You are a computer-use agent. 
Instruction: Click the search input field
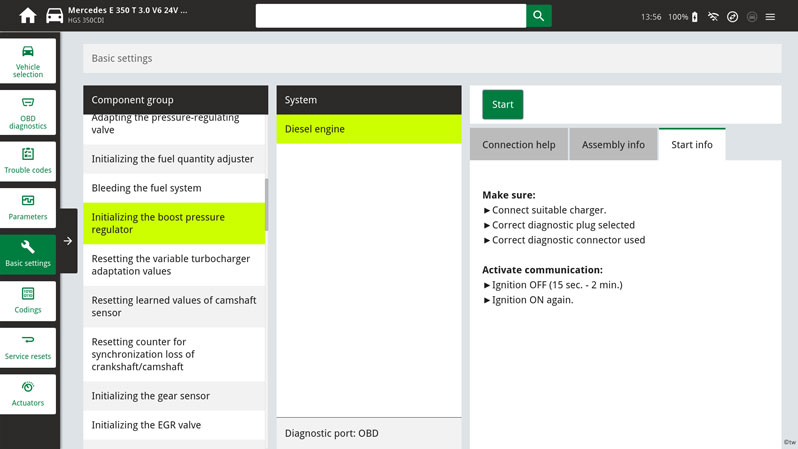tap(390, 16)
